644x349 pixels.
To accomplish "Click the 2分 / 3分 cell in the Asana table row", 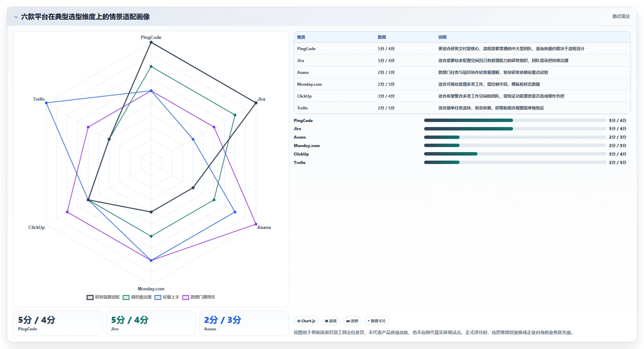I will pos(386,73).
